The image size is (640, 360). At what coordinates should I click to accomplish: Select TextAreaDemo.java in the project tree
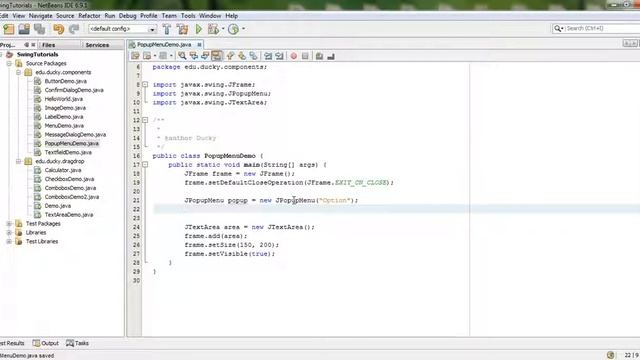[x=69, y=215]
